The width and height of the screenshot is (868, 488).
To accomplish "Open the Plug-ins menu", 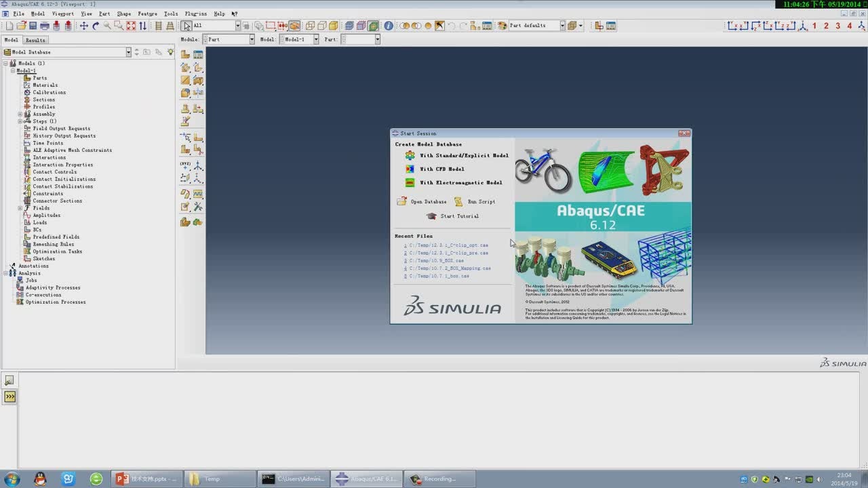I will click(195, 14).
